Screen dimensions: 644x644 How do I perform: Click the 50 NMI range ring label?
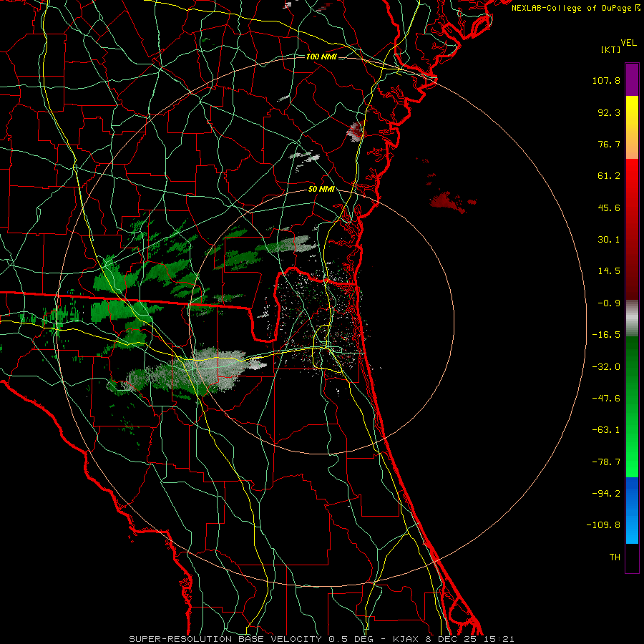pyautogui.click(x=321, y=190)
